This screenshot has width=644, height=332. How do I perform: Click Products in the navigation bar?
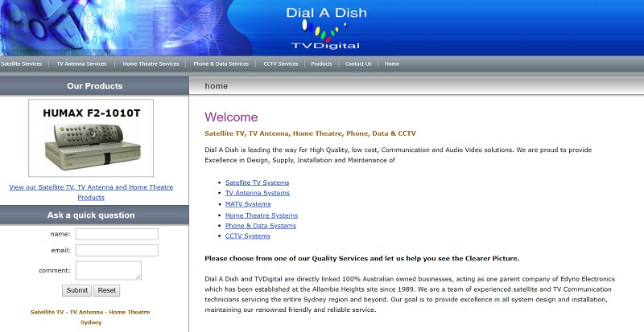point(321,64)
